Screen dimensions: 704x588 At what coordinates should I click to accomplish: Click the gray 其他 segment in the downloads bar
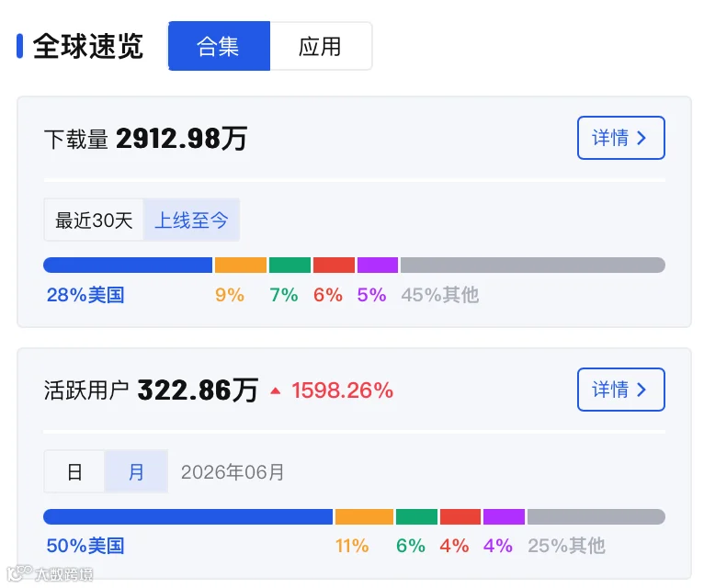[533, 265]
